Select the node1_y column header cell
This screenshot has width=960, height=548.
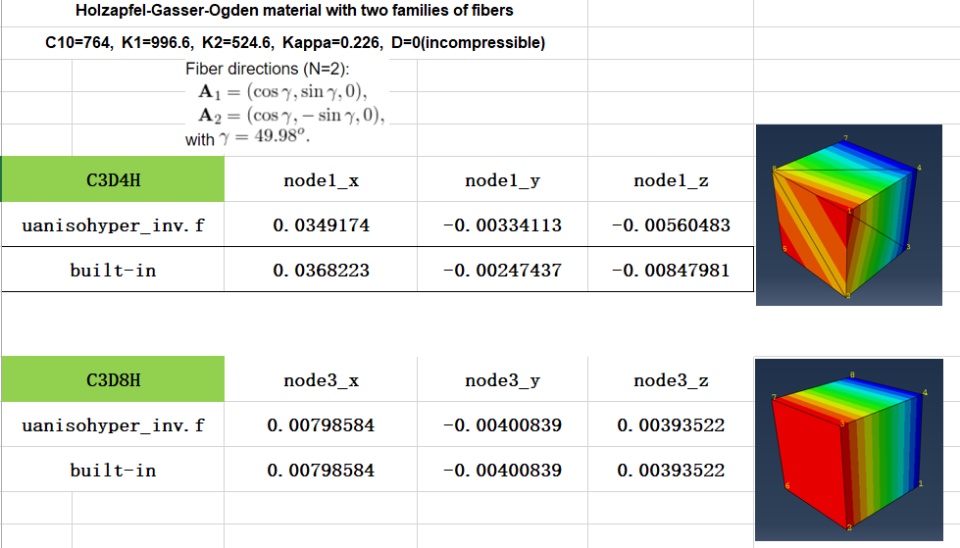(x=504, y=180)
